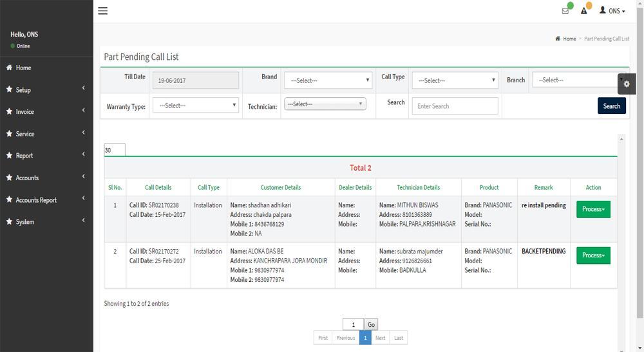The height and width of the screenshot is (352, 644).
Task: Open the Branch select dropdown
Action: (578, 80)
